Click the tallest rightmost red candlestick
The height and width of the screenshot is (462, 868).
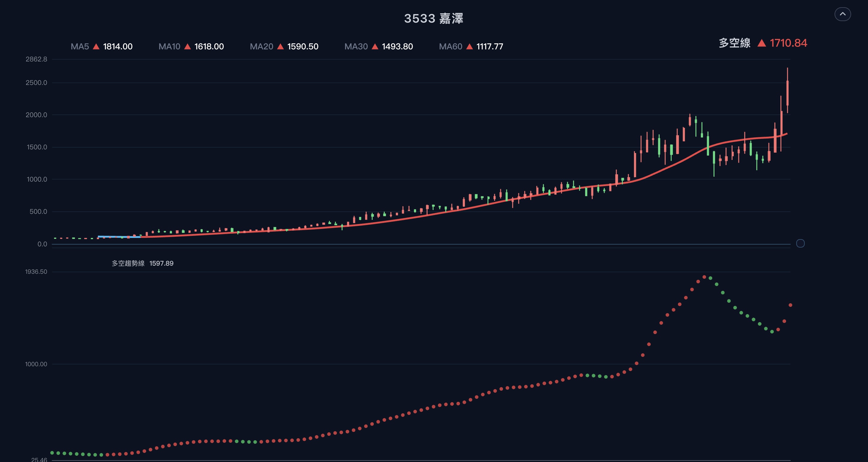(788, 92)
